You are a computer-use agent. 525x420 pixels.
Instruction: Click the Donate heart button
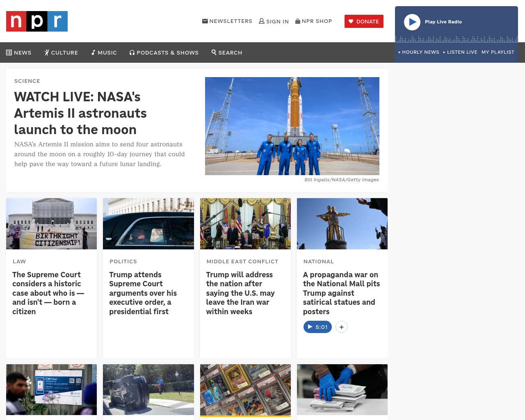[x=364, y=21]
